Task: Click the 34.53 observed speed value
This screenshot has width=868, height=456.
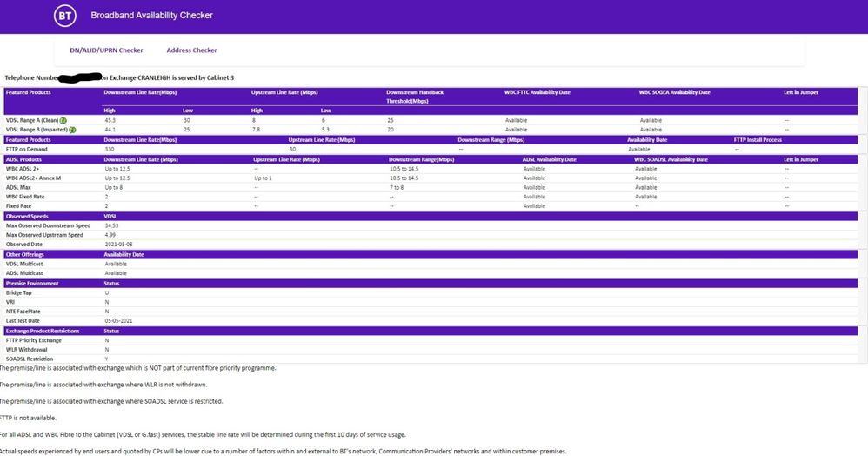Action: click(x=111, y=226)
